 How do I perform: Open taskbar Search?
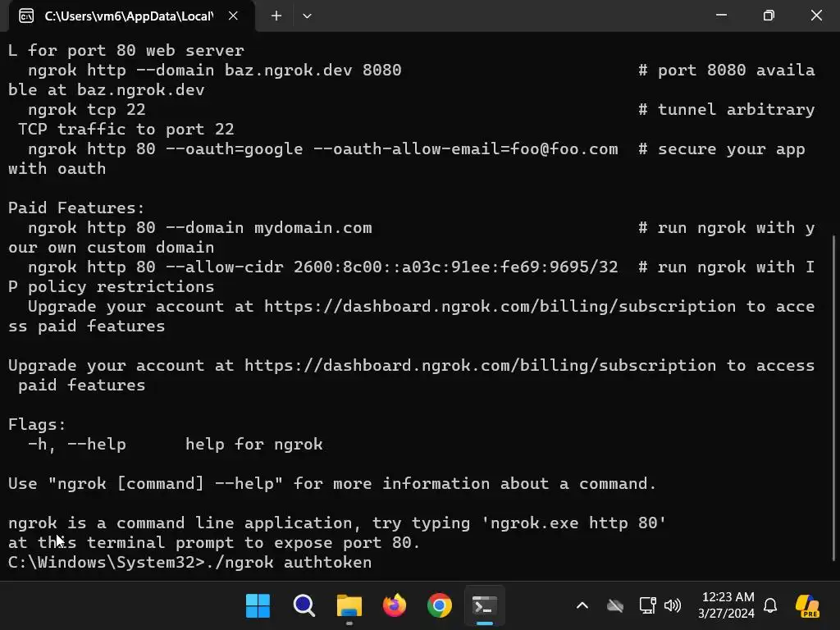(x=304, y=606)
